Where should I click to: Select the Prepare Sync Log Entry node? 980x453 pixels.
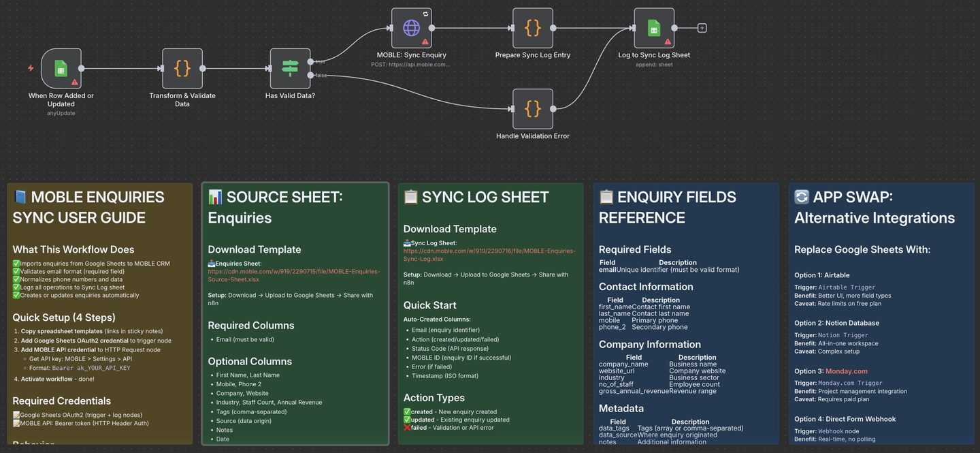(x=532, y=28)
